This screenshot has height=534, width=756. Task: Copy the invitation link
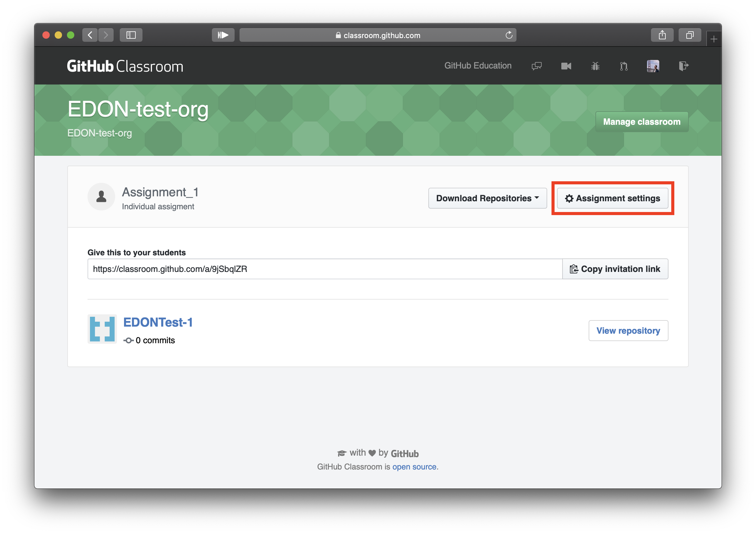coord(615,269)
